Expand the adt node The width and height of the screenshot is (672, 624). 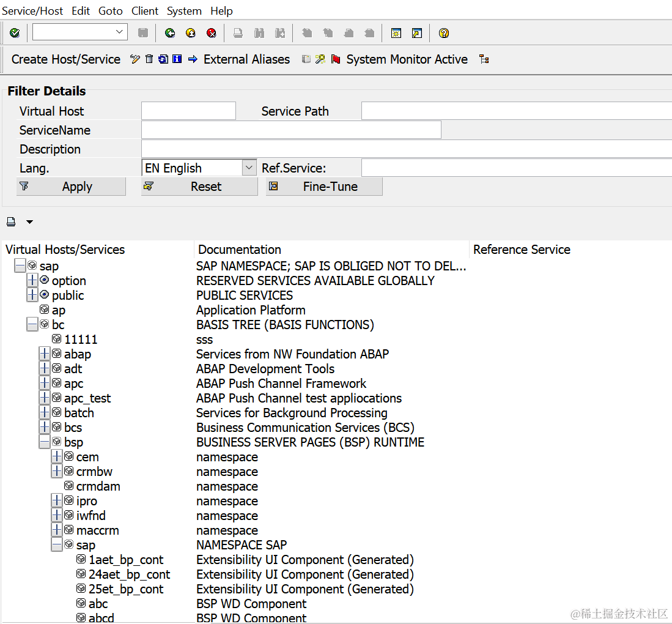[45, 368]
